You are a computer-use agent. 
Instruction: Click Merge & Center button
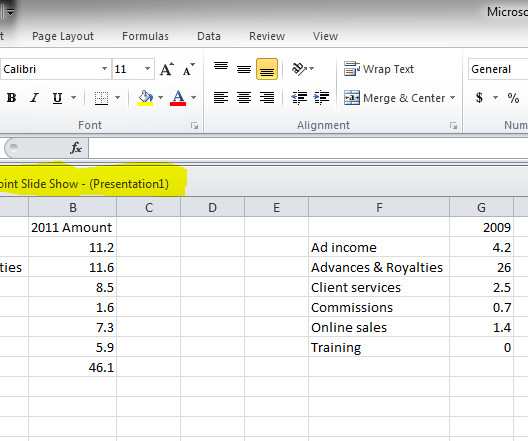point(394,98)
